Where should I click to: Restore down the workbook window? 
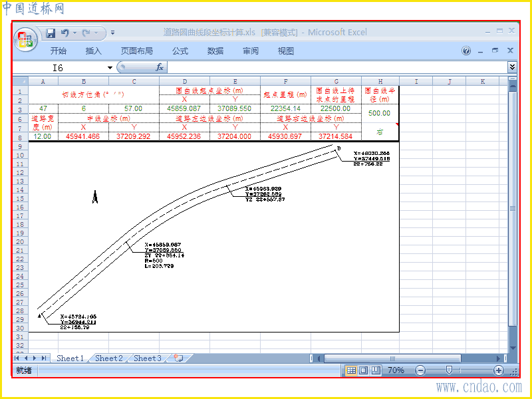(x=495, y=51)
